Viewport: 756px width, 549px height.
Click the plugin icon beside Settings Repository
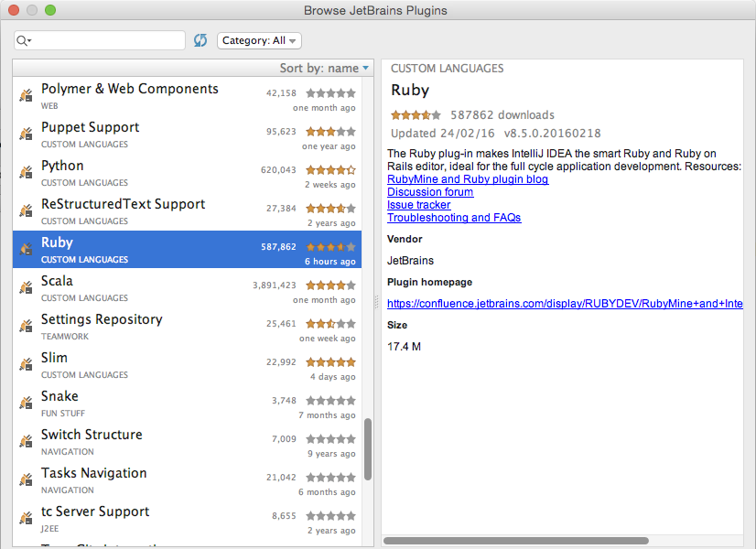[x=26, y=326]
